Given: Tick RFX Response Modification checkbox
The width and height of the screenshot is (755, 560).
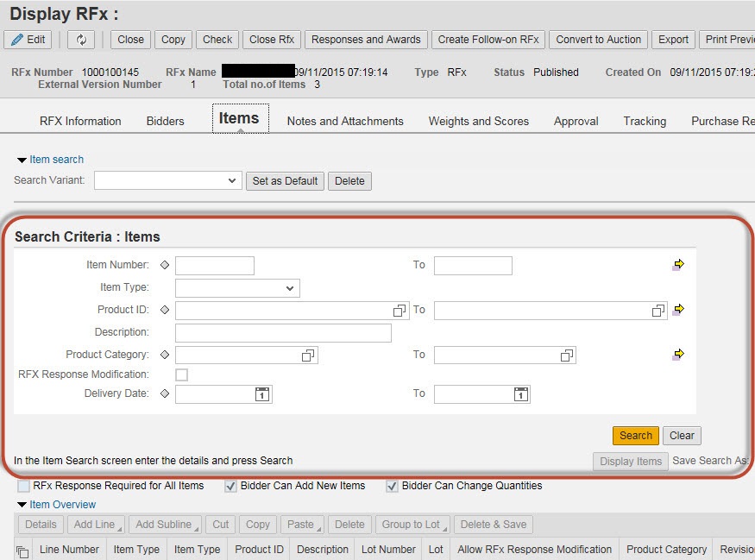Looking at the screenshot, I should (181, 374).
